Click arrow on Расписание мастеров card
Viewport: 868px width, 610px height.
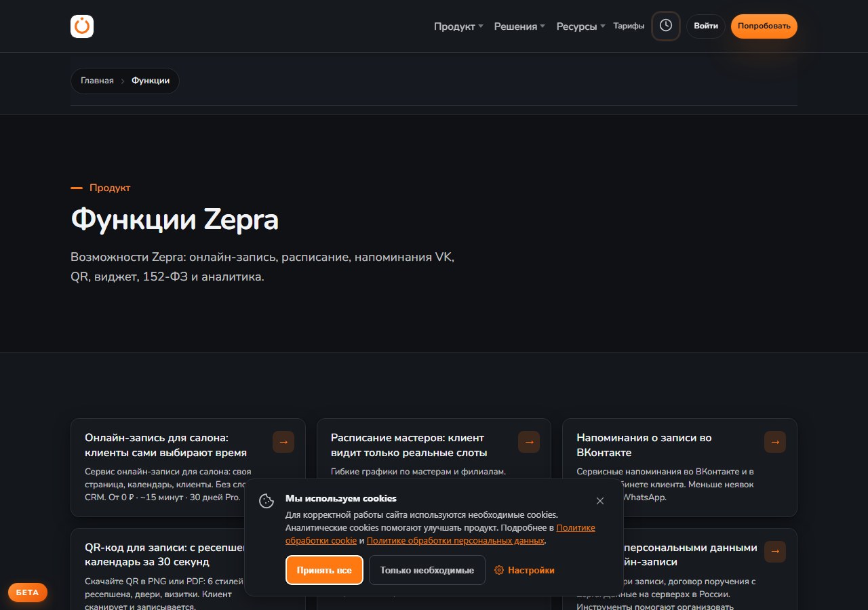[529, 442]
